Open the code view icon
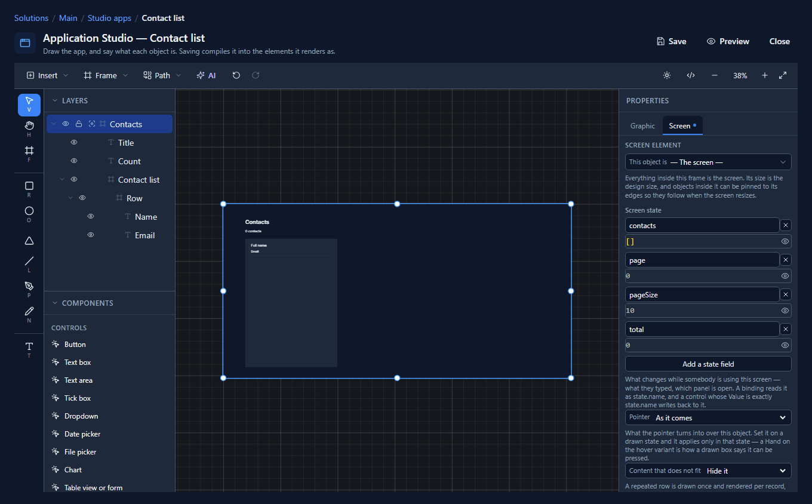Viewport: 812px width, 504px height. pos(691,75)
